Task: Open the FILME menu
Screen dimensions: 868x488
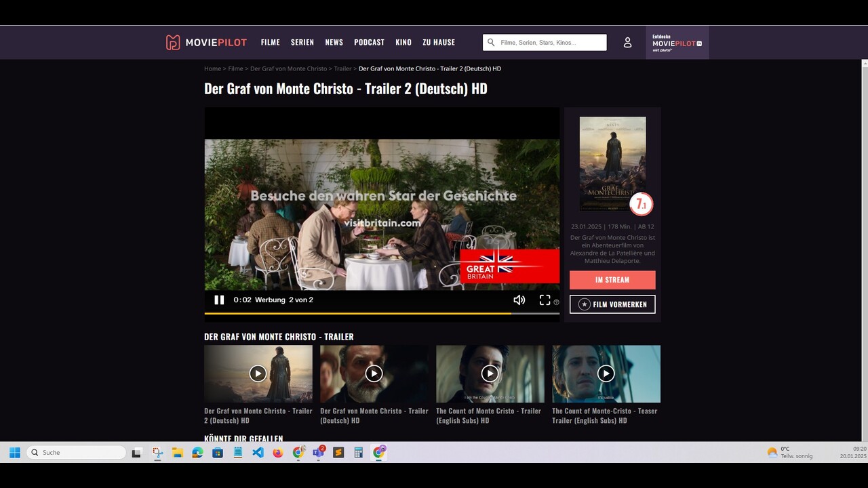Action: coord(271,42)
